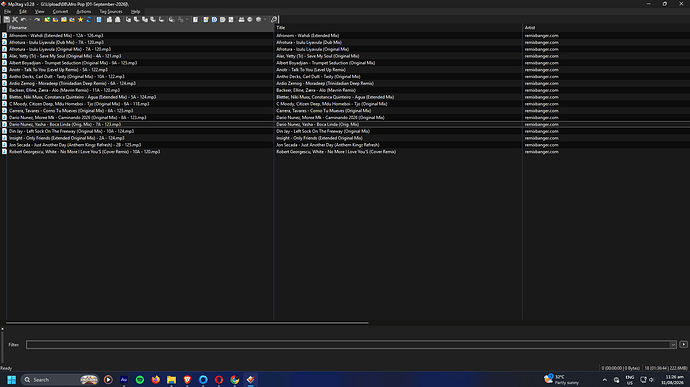The height and width of the screenshot is (387, 690).
Task: Open the Tag Sources menu
Action: tap(110, 11)
